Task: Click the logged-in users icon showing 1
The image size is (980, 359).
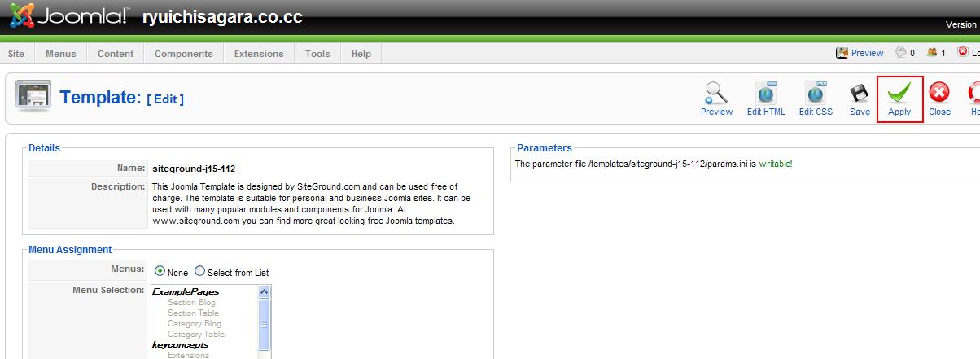Action: pyautogui.click(x=931, y=53)
